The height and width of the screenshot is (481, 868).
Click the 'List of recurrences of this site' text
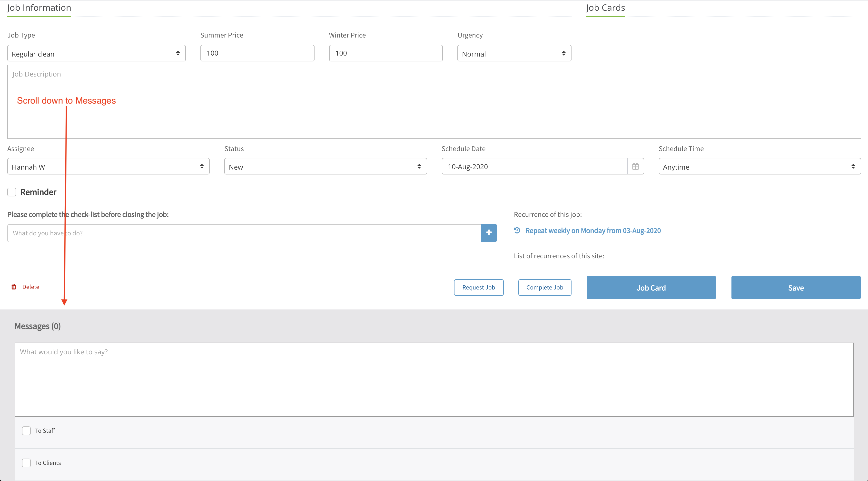[x=559, y=256]
